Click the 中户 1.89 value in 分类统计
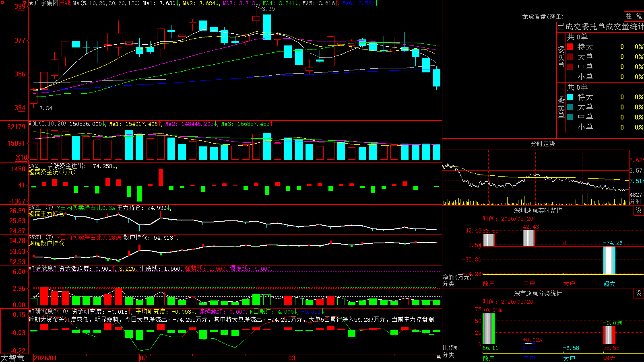Image resolution: width=644 pixels, height=362 pixels. [x=530, y=348]
